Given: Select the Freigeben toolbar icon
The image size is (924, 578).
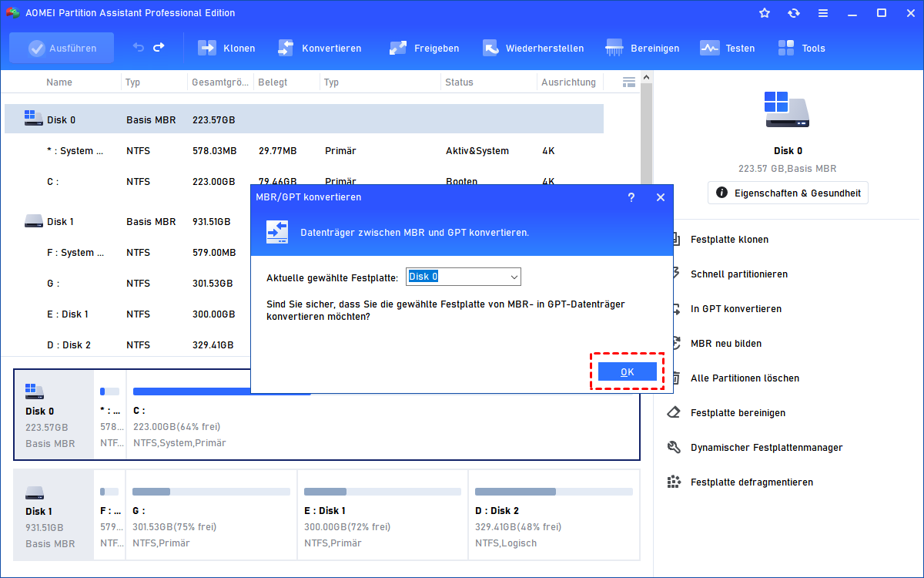Looking at the screenshot, I should (x=398, y=48).
